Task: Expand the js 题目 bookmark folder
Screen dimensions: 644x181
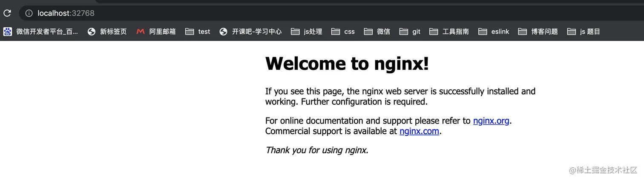Action: (584, 32)
